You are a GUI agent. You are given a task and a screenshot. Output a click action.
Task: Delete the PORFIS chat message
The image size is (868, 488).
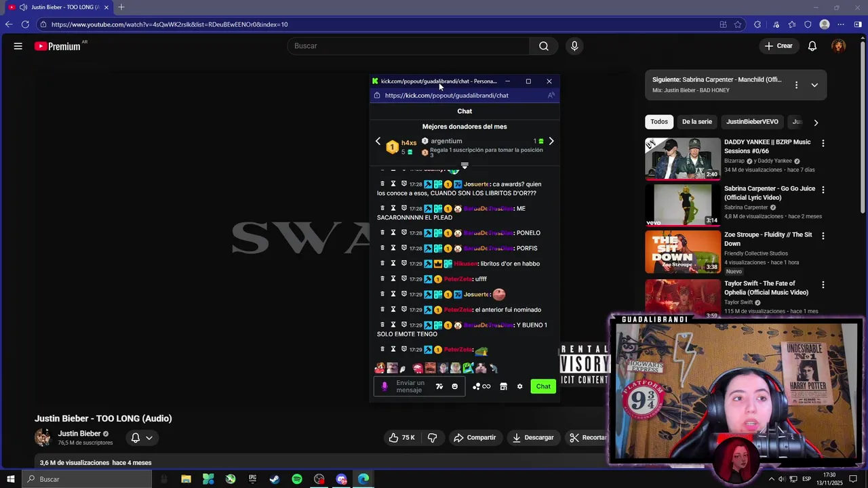[x=382, y=248]
